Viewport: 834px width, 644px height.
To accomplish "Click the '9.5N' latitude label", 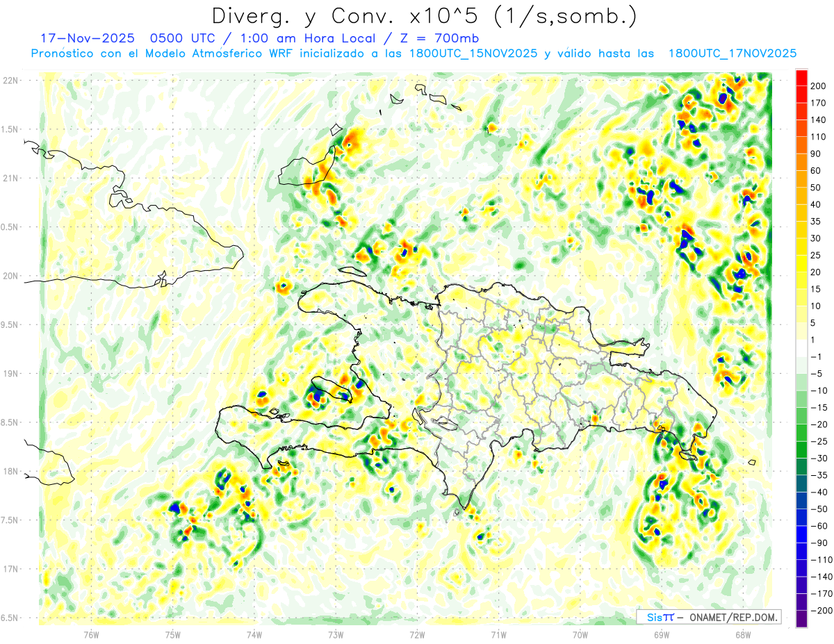I will click(x=10, y=324).
